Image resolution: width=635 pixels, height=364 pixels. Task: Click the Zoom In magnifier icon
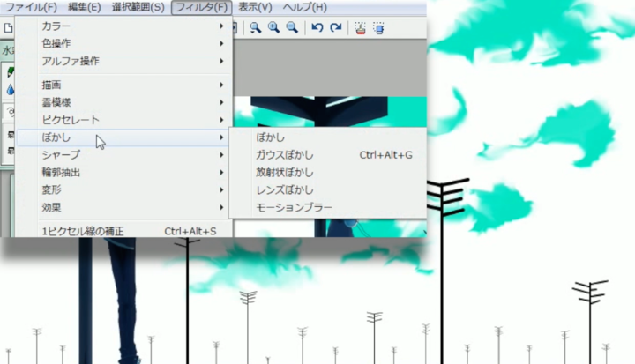pyautogui.click(x=273, y=27)
